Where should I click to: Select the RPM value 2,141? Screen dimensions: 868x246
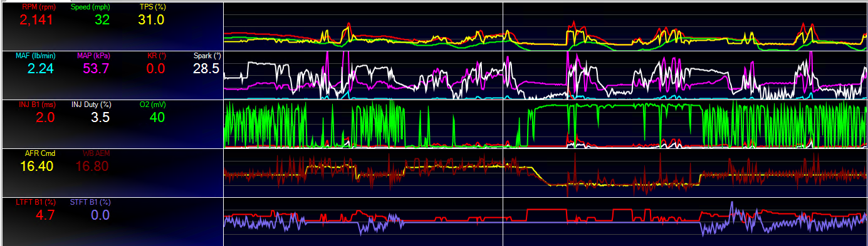[36, 20]
